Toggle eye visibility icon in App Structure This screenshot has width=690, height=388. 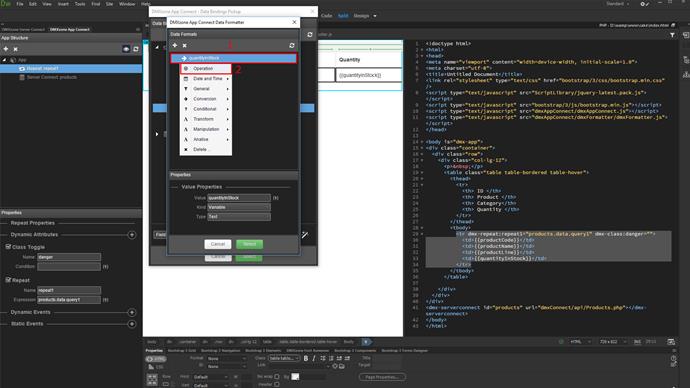click(x=126, y=49)
